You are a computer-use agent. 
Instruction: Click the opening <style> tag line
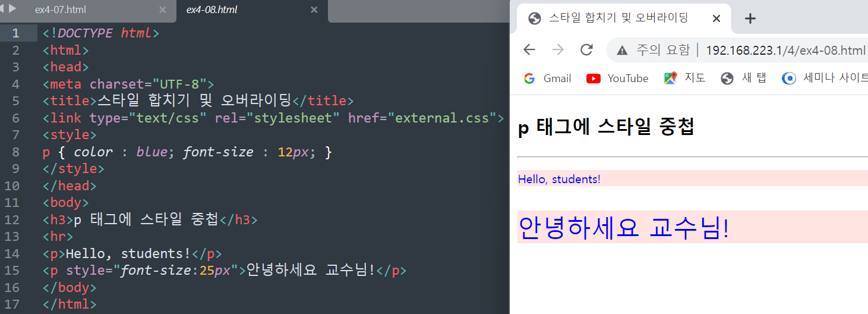tap(70, 135)
